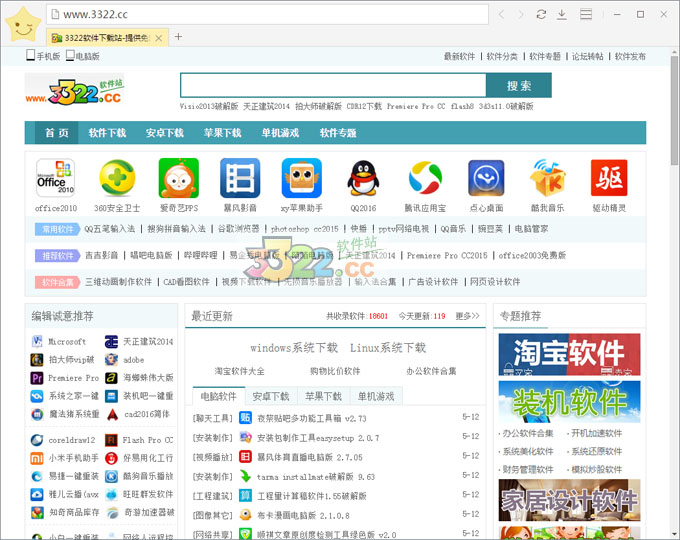This screenshot has height=540, width=680.
Task: Select 首页 in navigation bar
Action: (x=56, y=133)
